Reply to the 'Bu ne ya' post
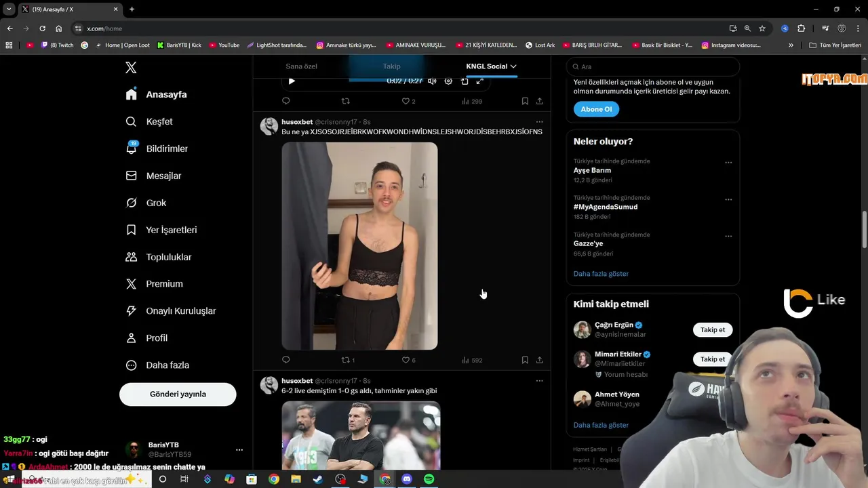 [x=285, y=360]
